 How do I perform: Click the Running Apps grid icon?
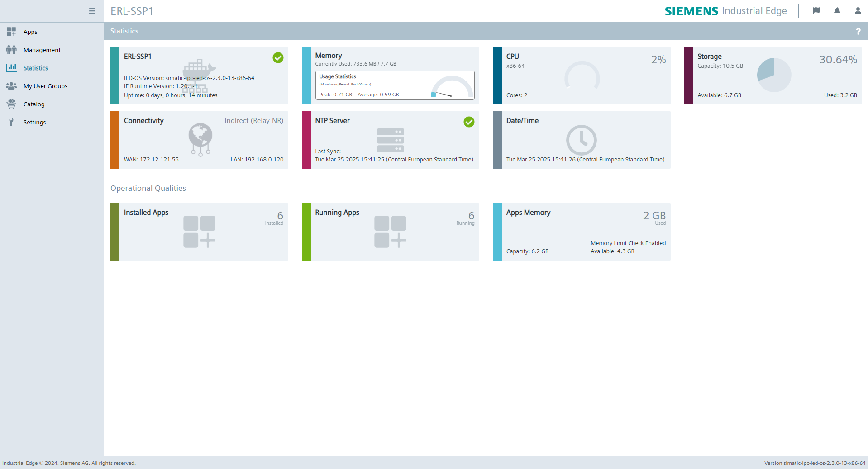pyautogui.click(x=390, y=232)
